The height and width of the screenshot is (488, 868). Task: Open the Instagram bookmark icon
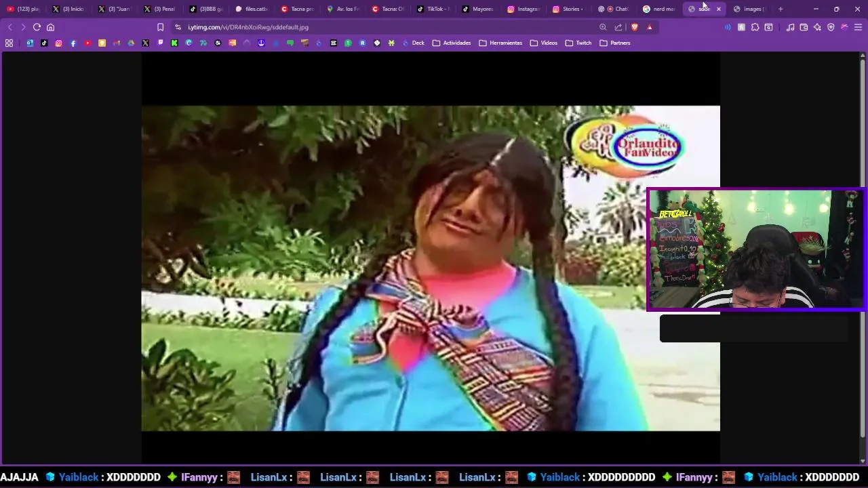pyautogui.click(x=58, y=43)
